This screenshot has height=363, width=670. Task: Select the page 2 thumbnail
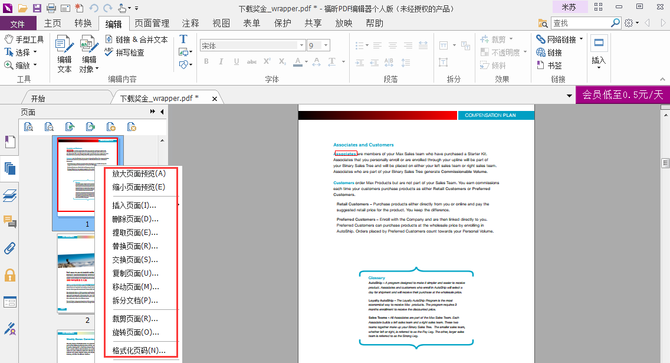(76, 274)
